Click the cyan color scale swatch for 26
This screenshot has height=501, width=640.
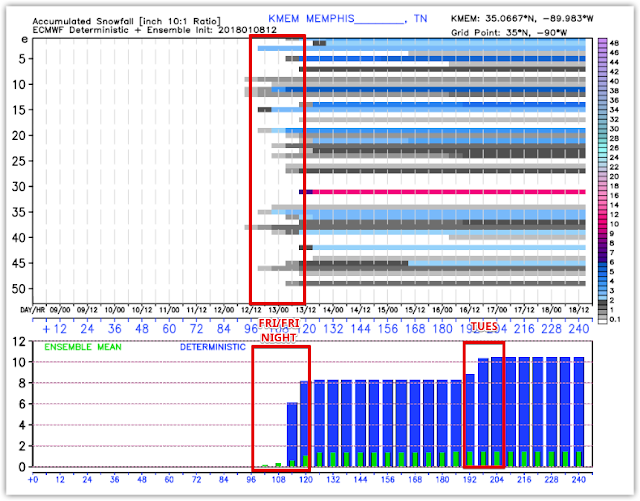click(x=602, y=147)
